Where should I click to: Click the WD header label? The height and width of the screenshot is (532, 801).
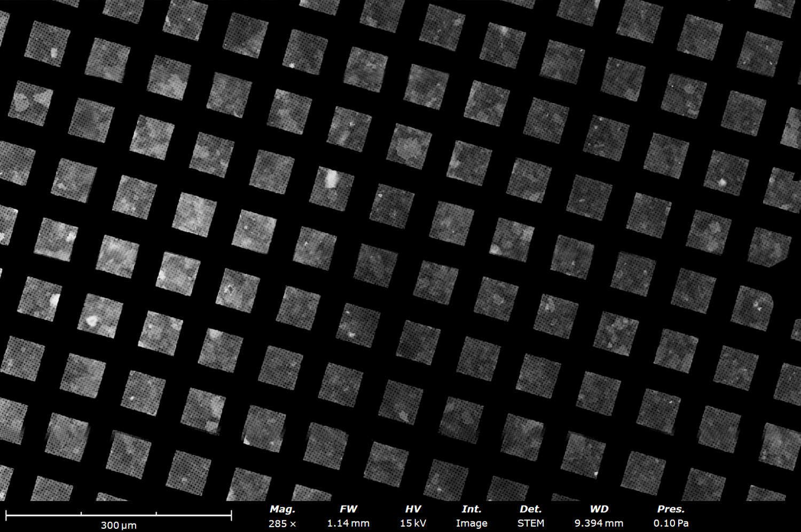(599, 510)
